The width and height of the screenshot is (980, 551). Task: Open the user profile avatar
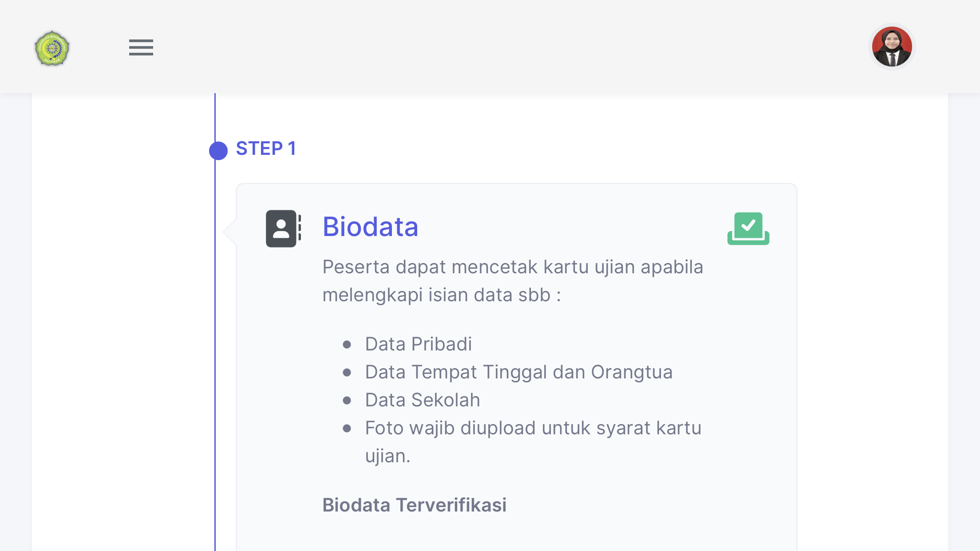point(892,47)
